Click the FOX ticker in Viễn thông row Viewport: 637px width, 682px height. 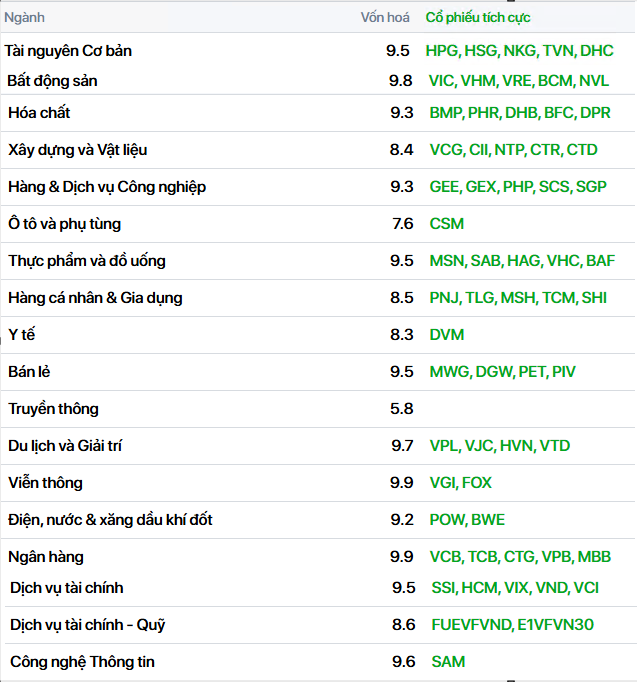tap(477, 483)
